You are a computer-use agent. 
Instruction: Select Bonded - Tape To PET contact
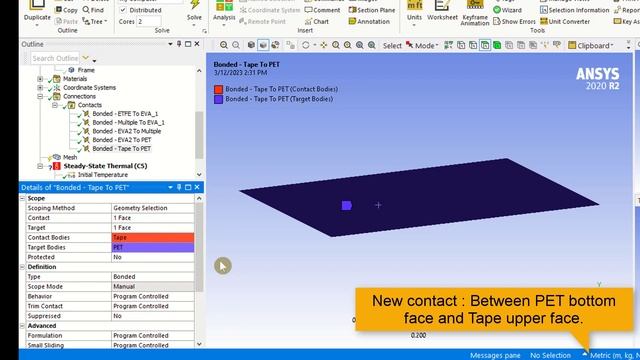(122, 149)
